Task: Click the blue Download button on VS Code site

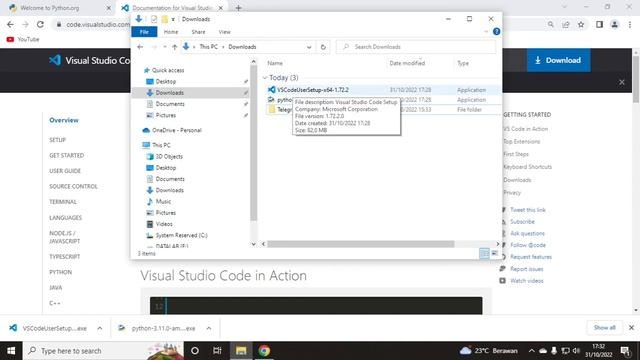Action: 558,60
